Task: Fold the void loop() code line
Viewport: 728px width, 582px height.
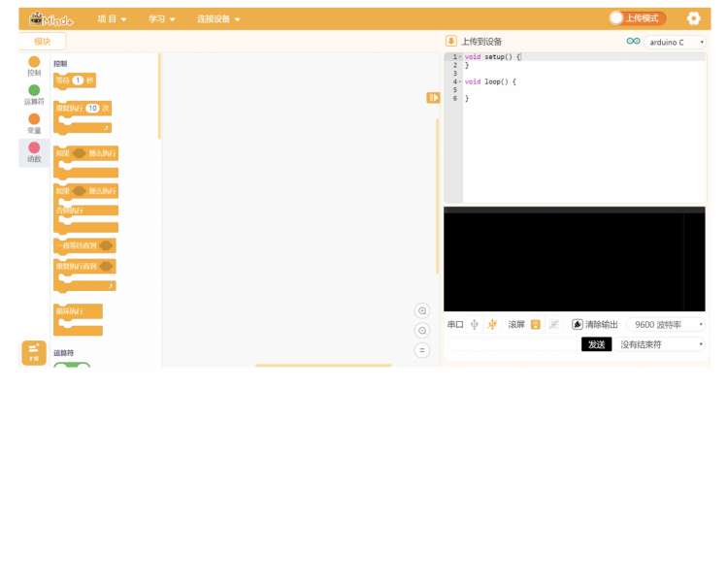Action: click(460, 81)
